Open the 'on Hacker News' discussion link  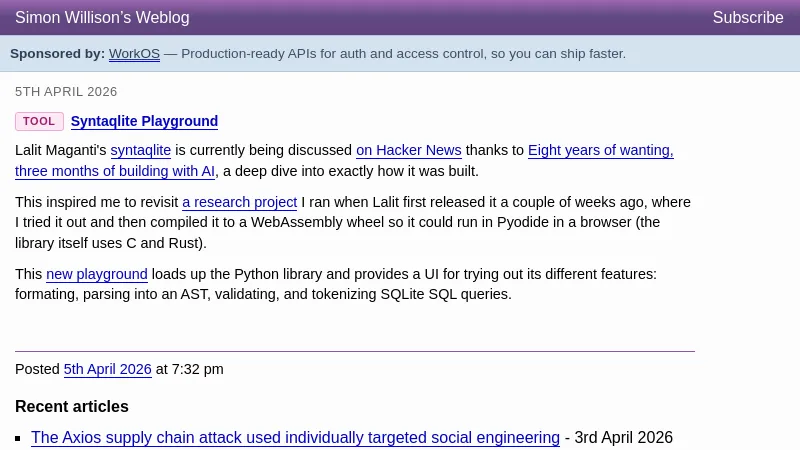(x=408, y=150)
